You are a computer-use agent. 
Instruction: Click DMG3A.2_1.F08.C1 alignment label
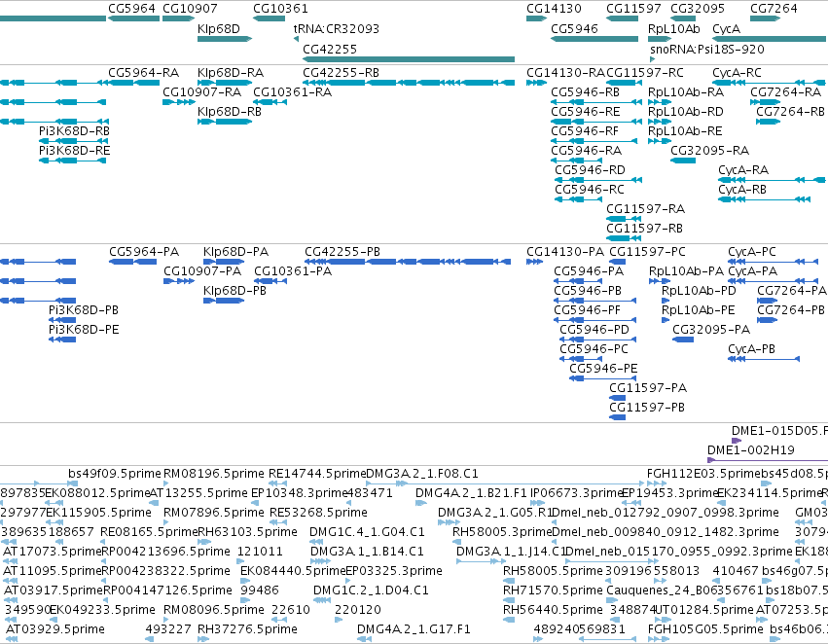(422, 474)
